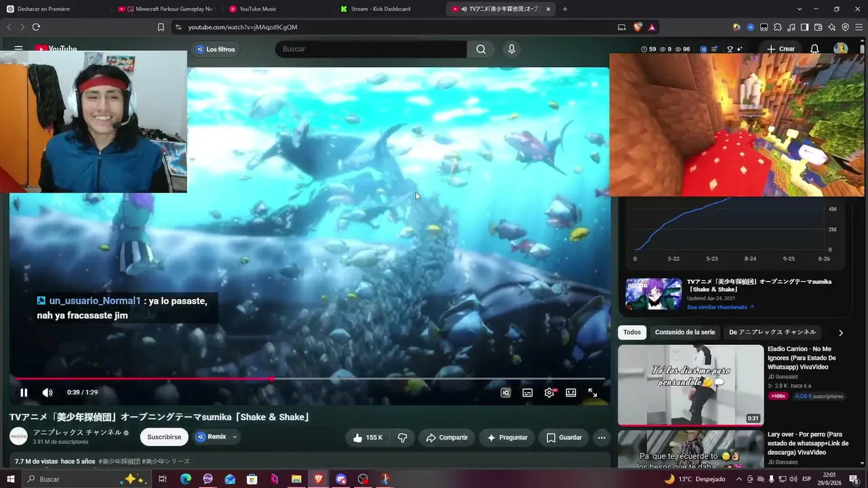Open the Leo AI sparkle icon

tap(832, 27)
